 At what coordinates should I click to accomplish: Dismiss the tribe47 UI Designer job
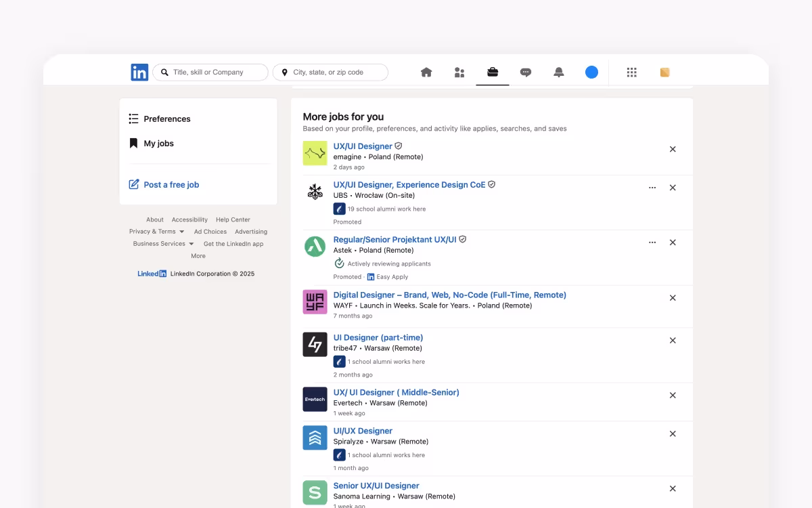[673, 340]
